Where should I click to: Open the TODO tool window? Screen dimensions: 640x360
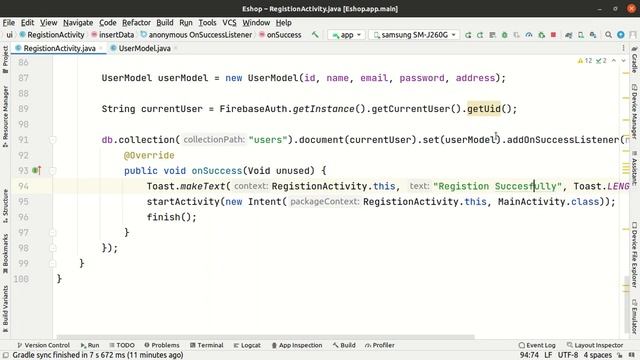122,345
